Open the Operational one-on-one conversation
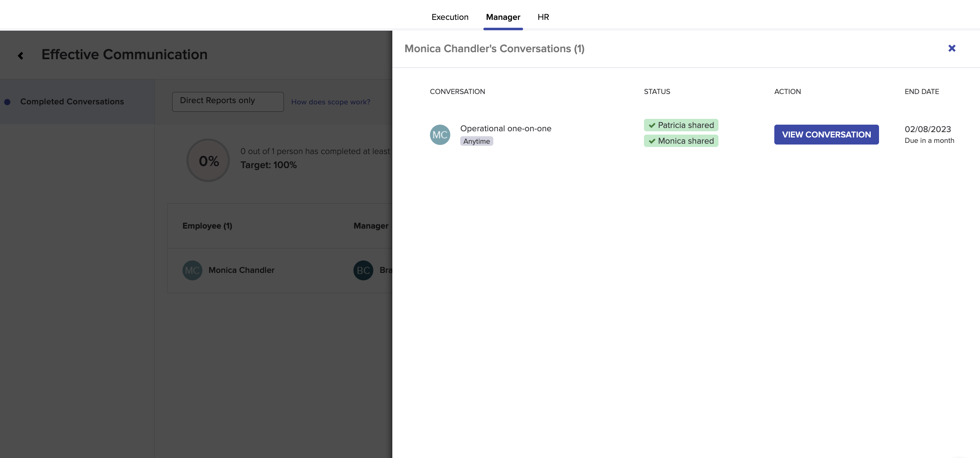980x458 pixels. click(x=506, y=128)
